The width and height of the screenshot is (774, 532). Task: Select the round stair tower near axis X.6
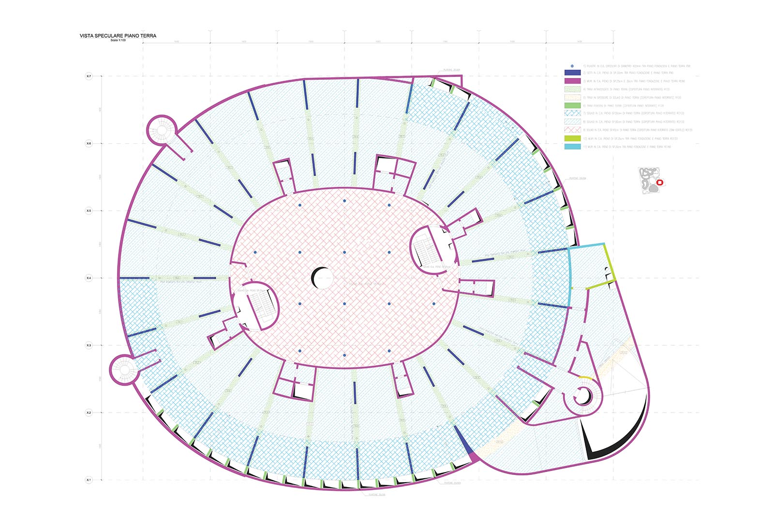(161, 130)
